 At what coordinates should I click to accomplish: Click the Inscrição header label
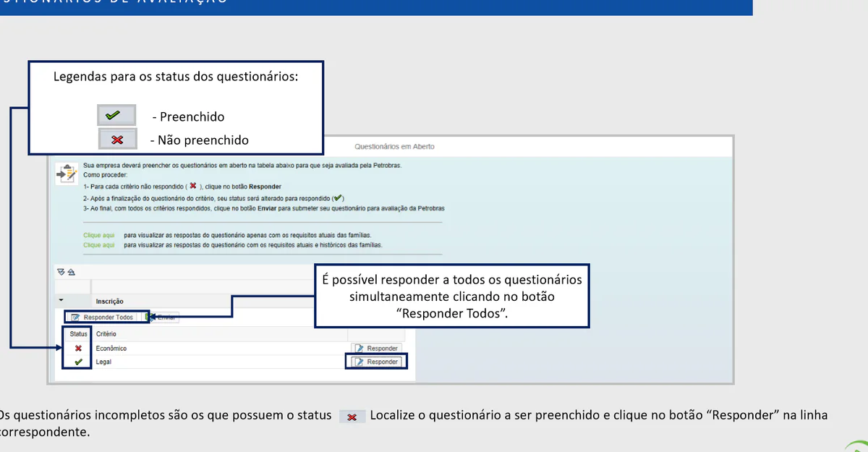[x=110, y=301]
